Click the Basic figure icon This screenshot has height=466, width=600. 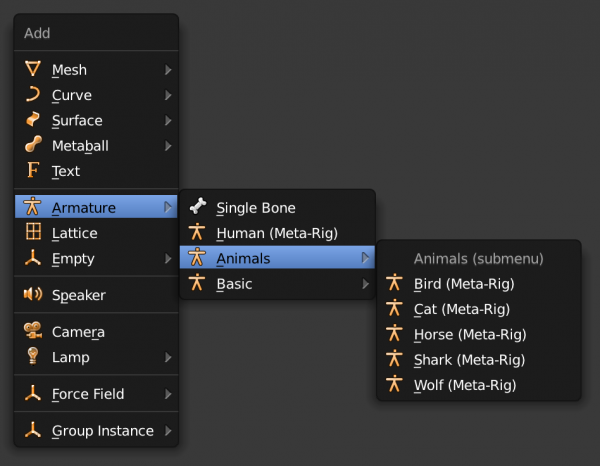[x=197, y=283]
